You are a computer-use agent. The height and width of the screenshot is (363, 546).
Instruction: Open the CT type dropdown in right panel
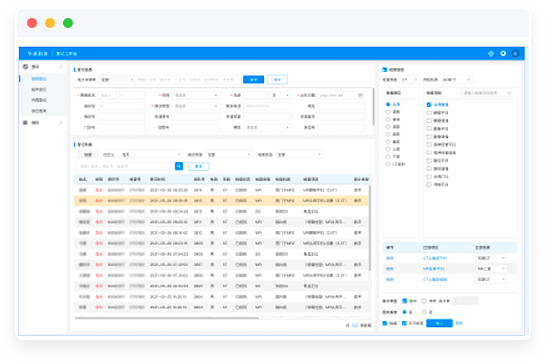click(410, 80)
